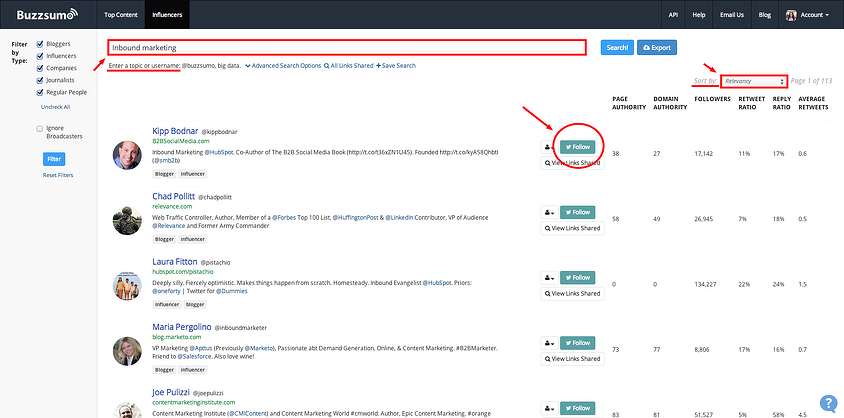Screen dimensions: 844x418
Task: Select the Influencers tab
Action: point(167,15)
